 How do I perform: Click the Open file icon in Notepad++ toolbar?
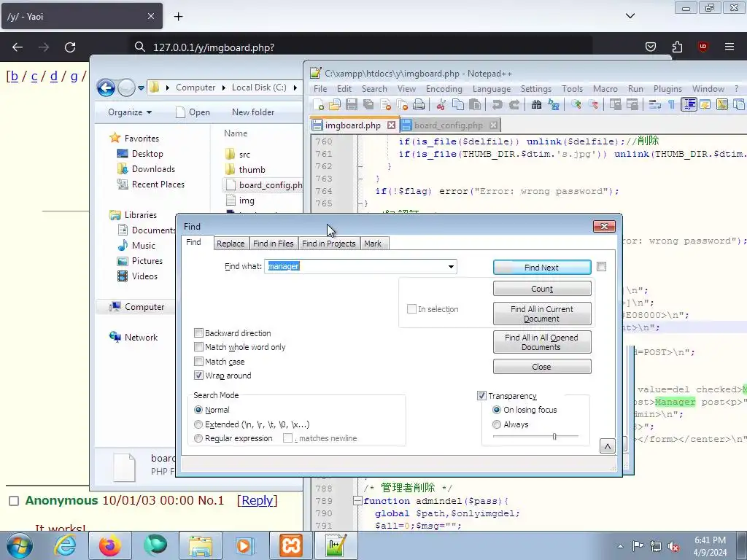(335, 104)
